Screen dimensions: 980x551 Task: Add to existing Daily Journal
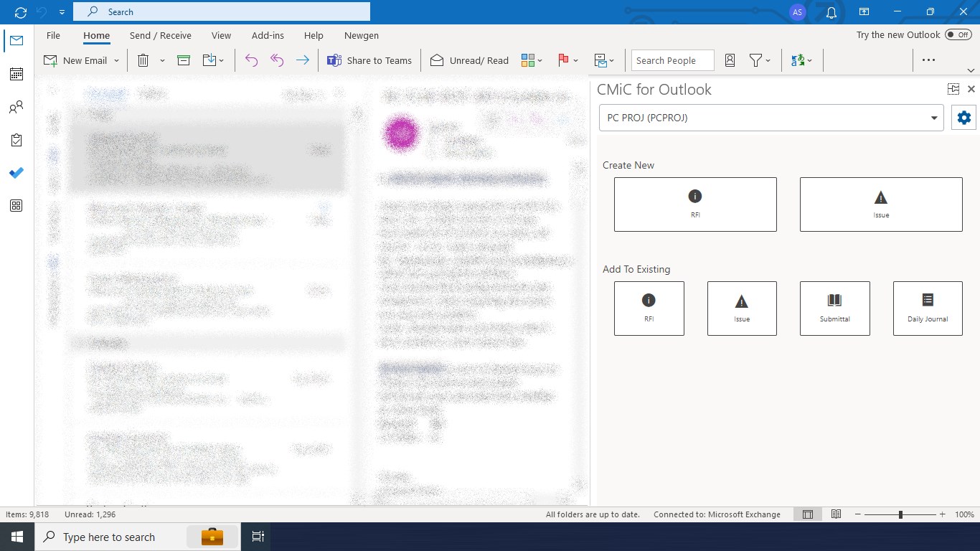click(928, 309)
